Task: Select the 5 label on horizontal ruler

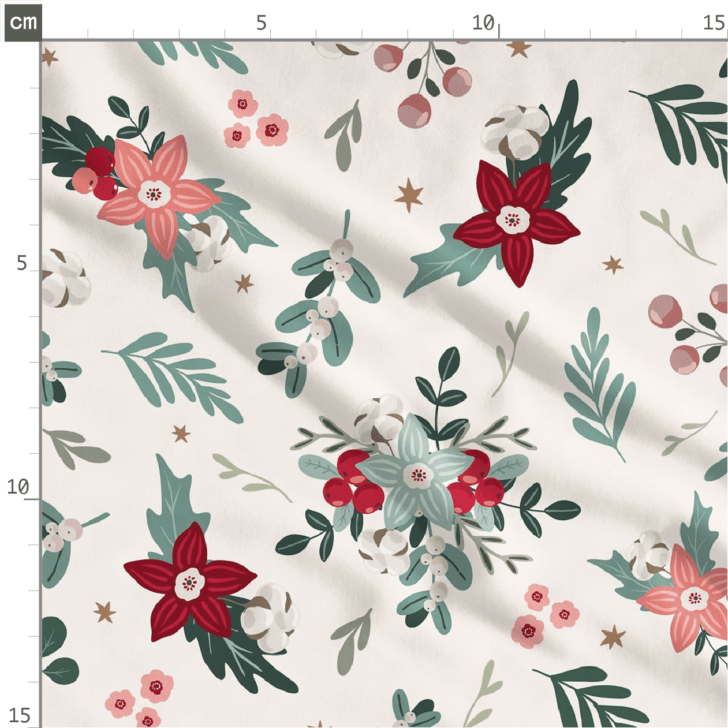Action: (x=262, y=23)
